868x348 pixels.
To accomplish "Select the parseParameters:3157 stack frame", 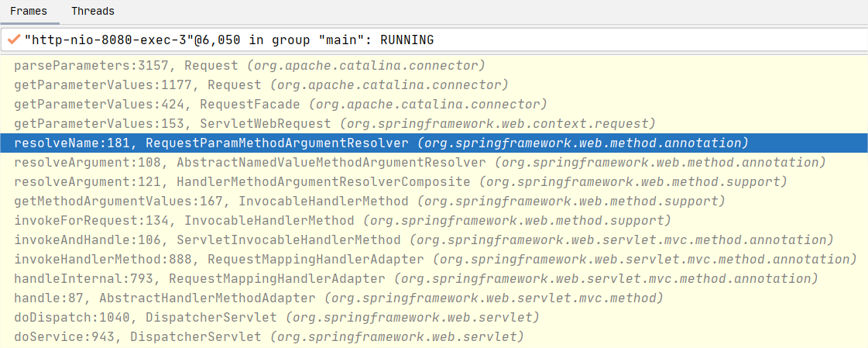I will click(249, 66).
